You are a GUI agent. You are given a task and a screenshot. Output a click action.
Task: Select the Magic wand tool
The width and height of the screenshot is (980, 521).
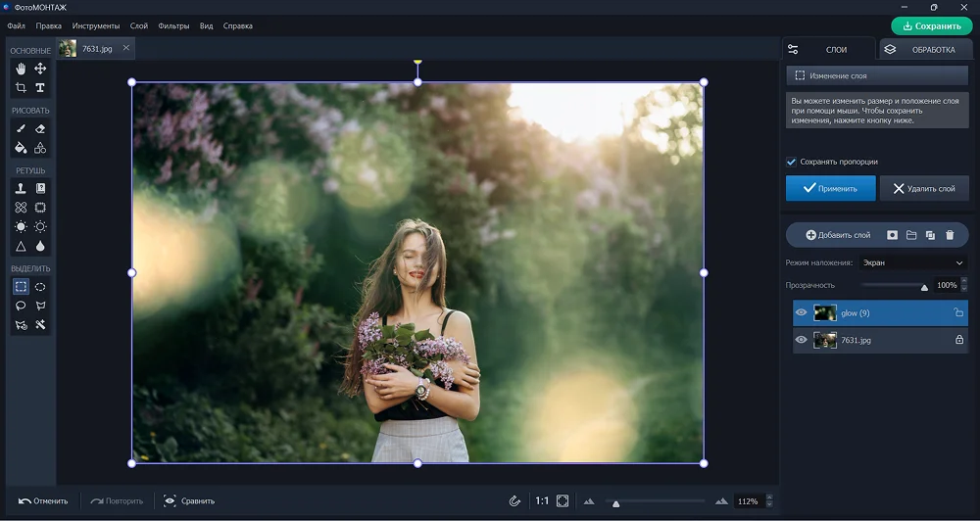click(40, 325)
